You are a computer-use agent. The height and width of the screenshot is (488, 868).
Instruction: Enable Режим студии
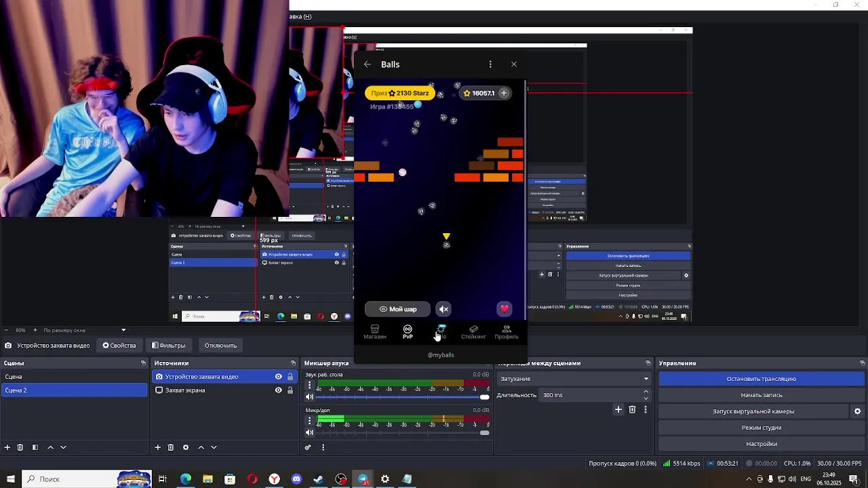[x=762, y=428]
